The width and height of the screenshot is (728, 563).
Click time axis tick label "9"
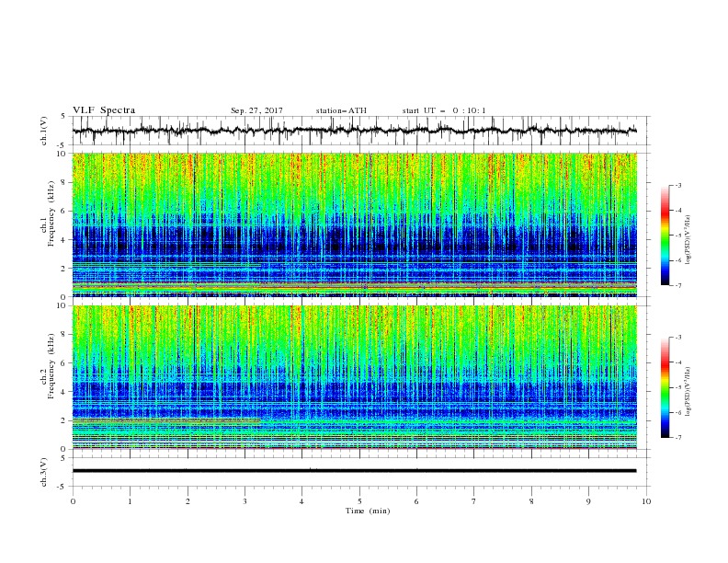click(588, 501)
